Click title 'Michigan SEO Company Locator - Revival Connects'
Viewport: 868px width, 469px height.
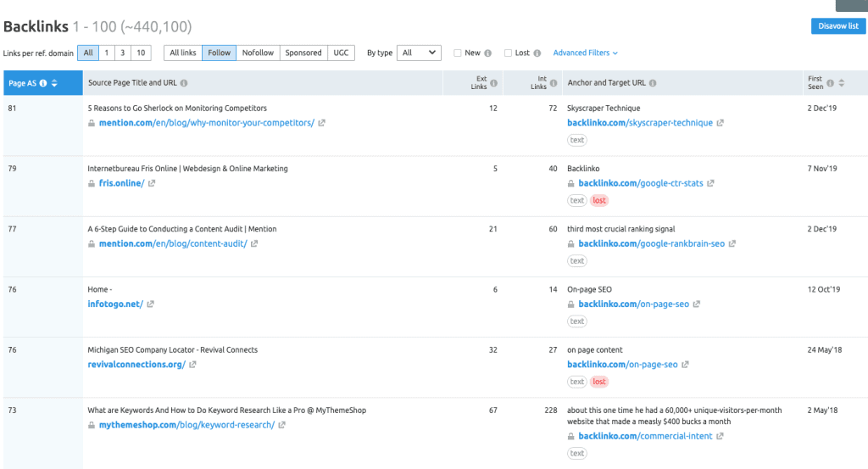[172, 350]
